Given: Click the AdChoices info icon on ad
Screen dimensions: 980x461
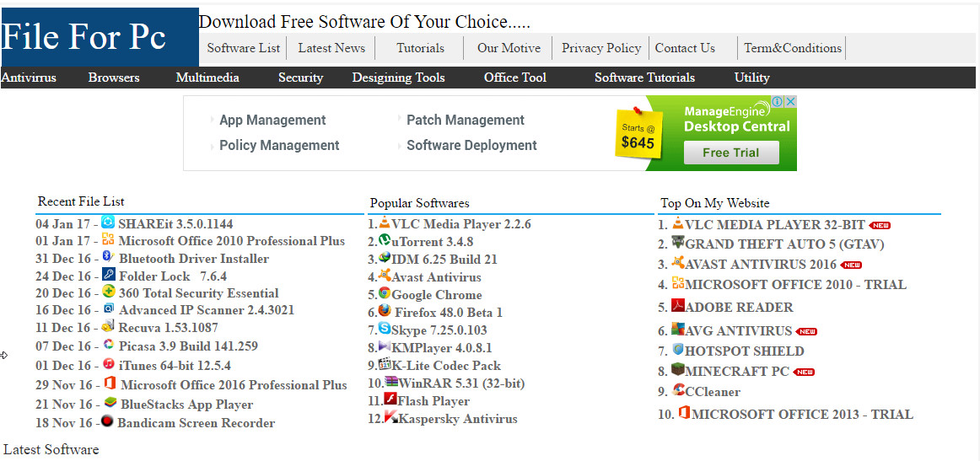Looking at the screenshot, I should (x=778, y=101).
